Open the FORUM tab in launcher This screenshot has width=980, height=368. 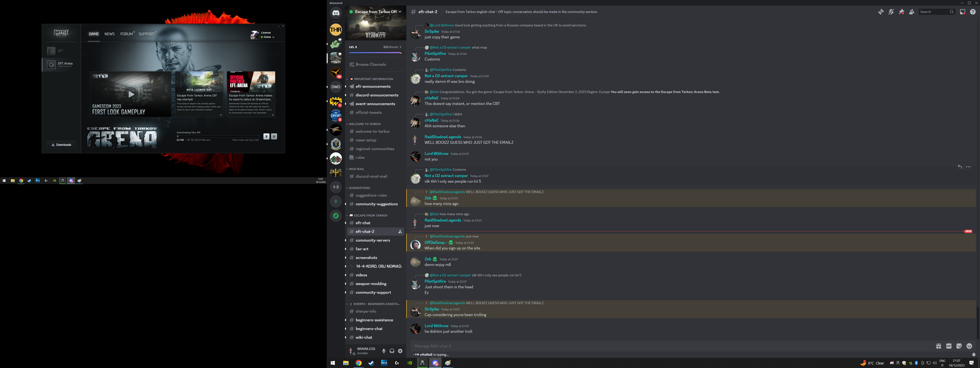click(x=127, y=34)
